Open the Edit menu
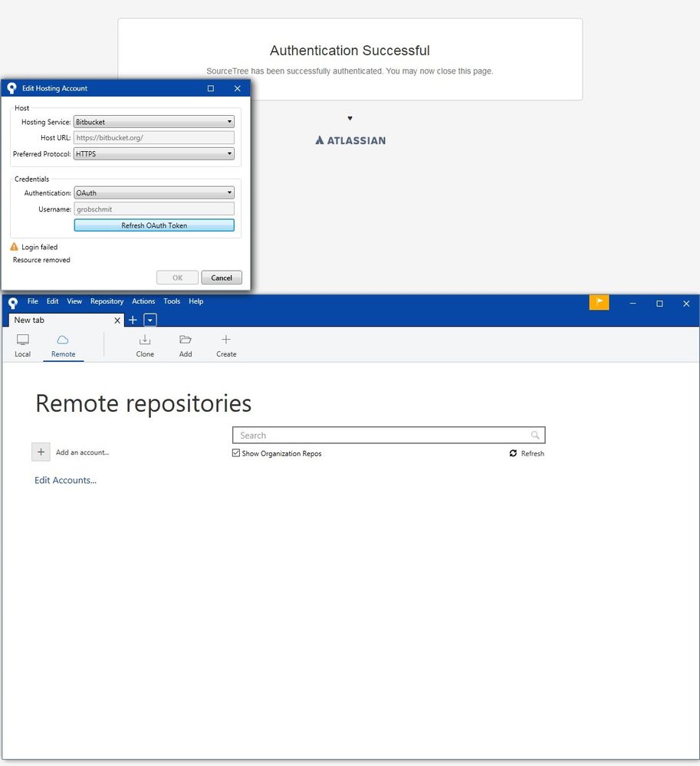 click(52, 301)
